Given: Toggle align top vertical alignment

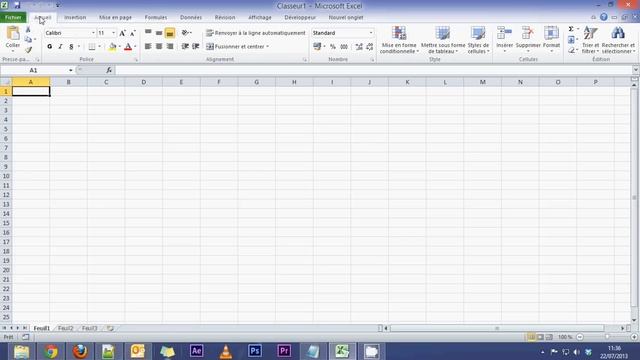Looking at the screenshot, I should pos(148,33).
